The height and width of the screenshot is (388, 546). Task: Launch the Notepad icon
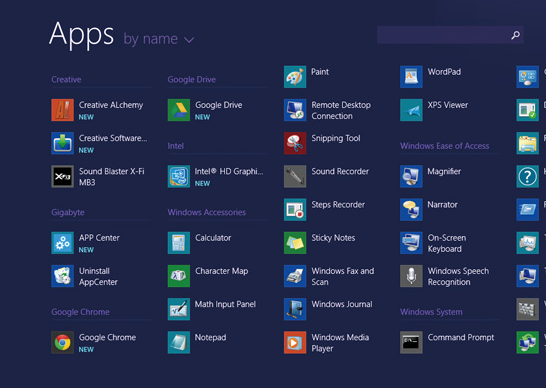coord(179,342)
